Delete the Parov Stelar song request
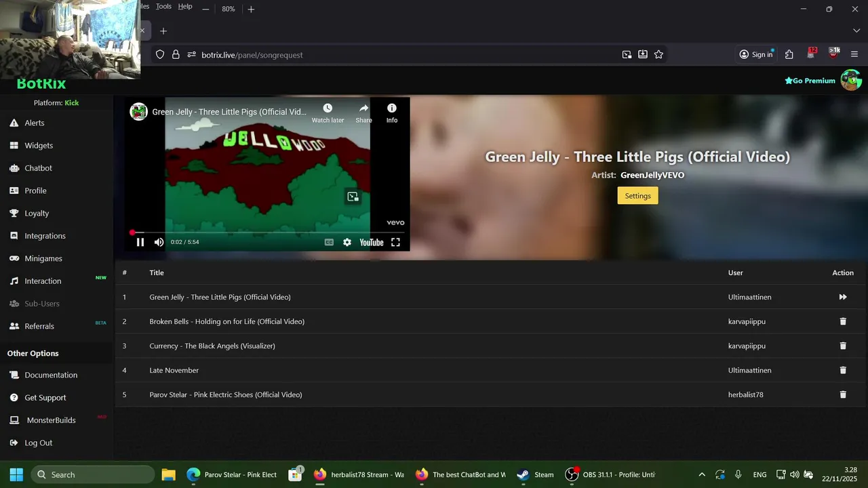This screenshot has width=868, height=488. click(x=843, y=394)
